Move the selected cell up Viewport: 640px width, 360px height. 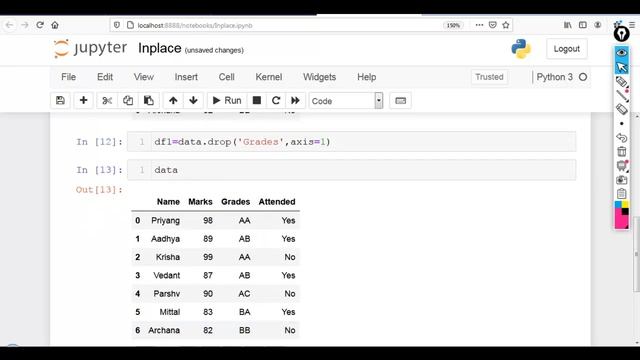(173, 100)
